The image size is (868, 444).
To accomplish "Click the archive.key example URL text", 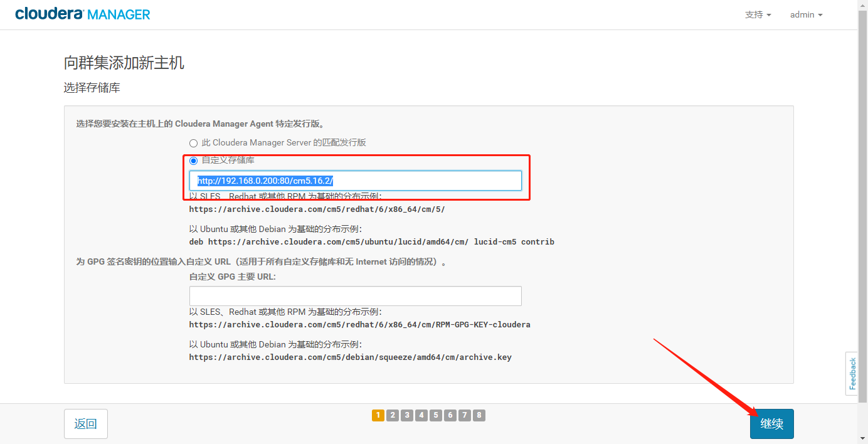I will [351, 357].
